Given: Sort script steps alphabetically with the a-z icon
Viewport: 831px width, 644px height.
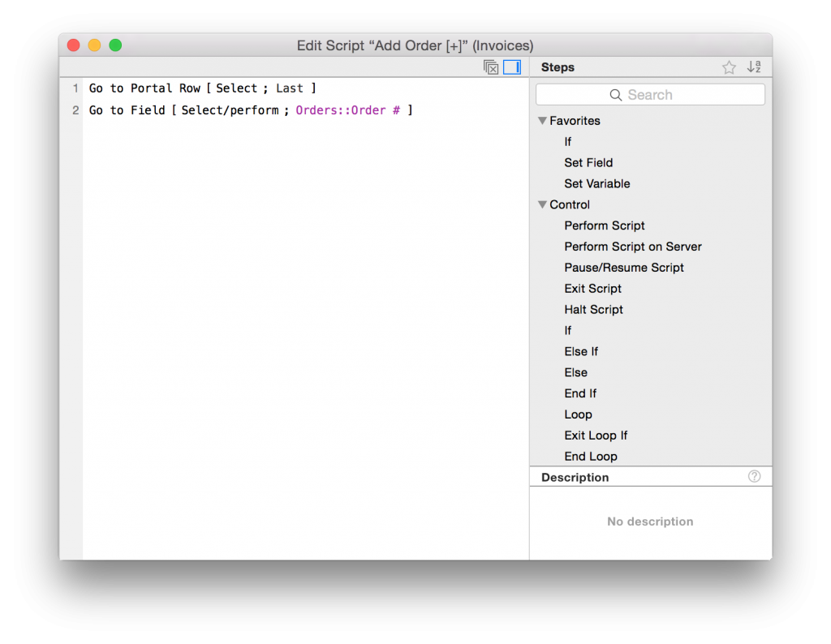Looking at the screenshot, I should point(753,67).
